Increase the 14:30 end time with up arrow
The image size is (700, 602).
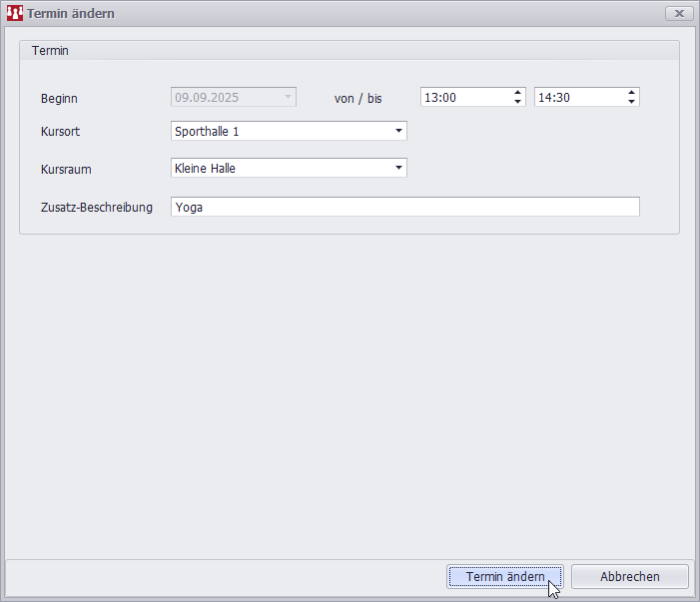coord(631,93)
